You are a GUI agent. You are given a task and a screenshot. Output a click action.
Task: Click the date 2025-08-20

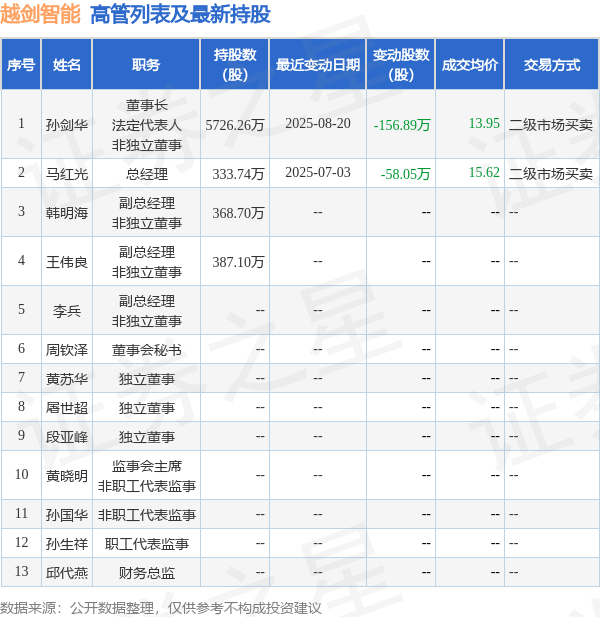coord(318,123)
